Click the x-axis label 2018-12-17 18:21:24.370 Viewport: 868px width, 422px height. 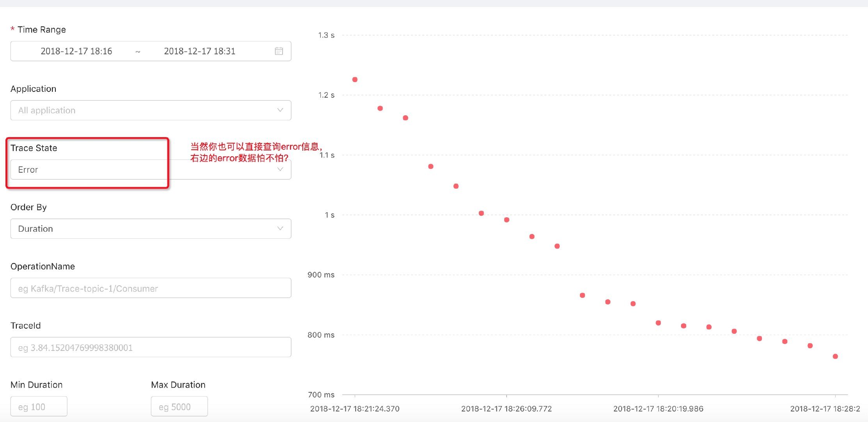click(x=355, y=409)
